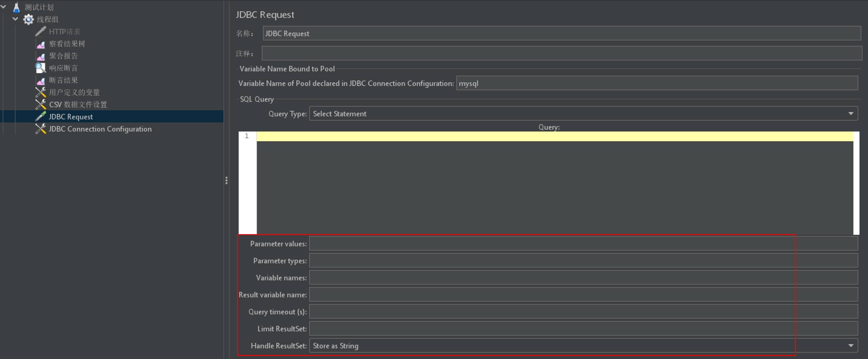Select CSV 数据文件设置 in the tree
The width and height of the screenshot is (868, 359).
pos(78,104)
